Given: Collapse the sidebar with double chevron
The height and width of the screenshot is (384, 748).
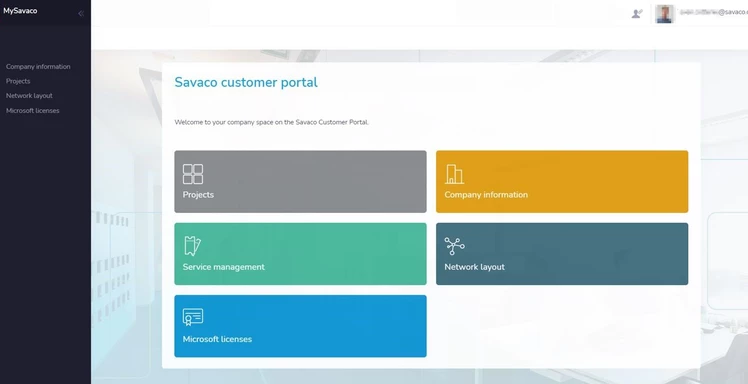Looking at the screenshot, I should click(x=81, y=13).
